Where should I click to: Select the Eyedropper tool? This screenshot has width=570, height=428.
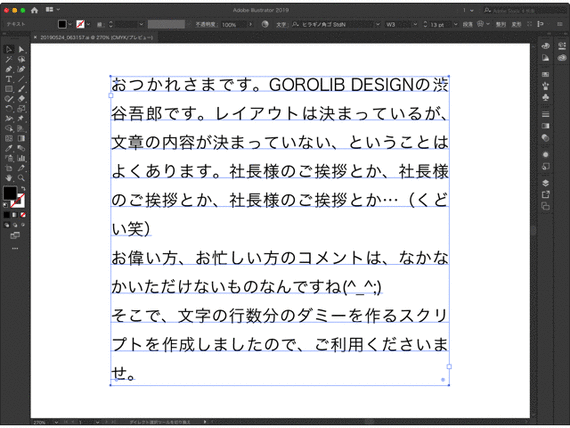(9, 148)
